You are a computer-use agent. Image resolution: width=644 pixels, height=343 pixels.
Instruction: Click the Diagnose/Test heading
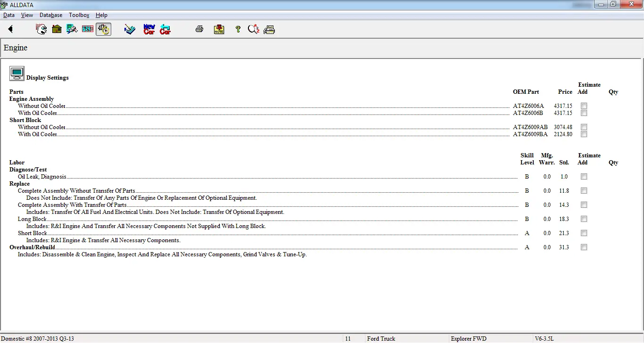pos(28,170)
